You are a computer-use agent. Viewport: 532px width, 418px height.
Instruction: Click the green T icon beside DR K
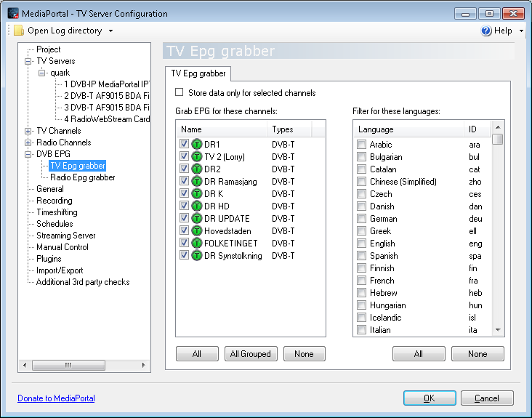[196, 193]
